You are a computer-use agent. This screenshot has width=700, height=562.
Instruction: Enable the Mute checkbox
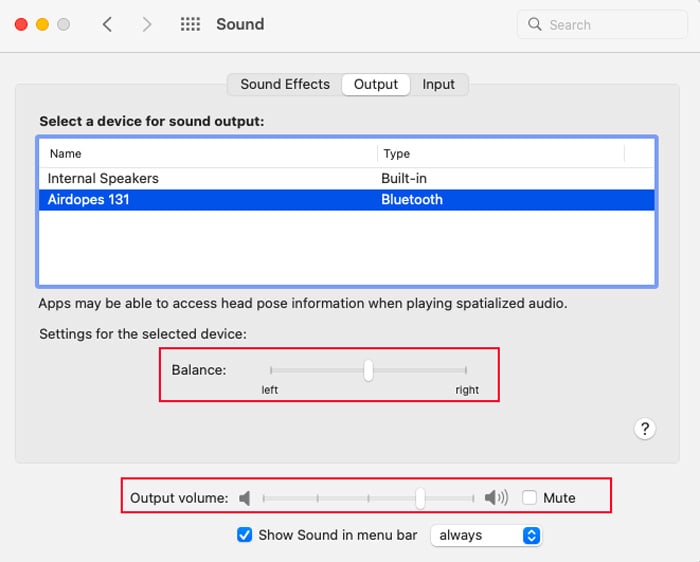pos(529,497)
